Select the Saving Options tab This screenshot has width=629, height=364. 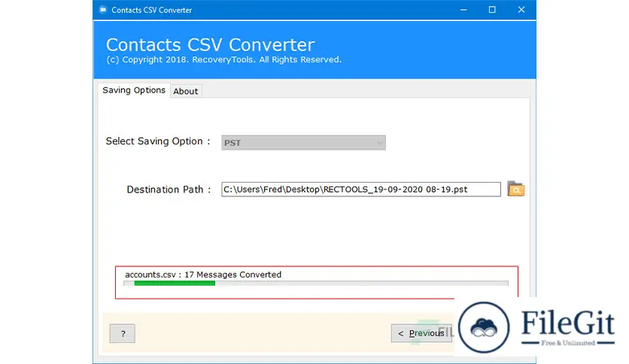click(134, 90)
